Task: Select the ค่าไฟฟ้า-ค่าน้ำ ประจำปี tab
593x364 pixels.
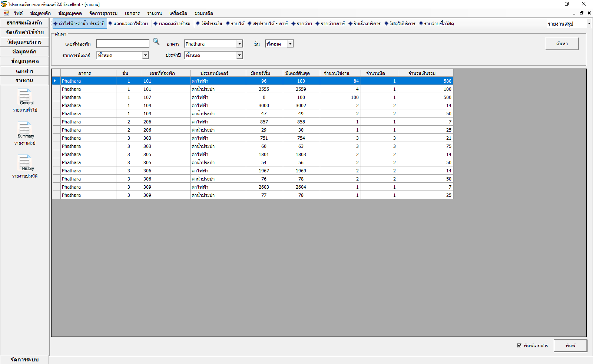Action: click(x=80, y=23)
